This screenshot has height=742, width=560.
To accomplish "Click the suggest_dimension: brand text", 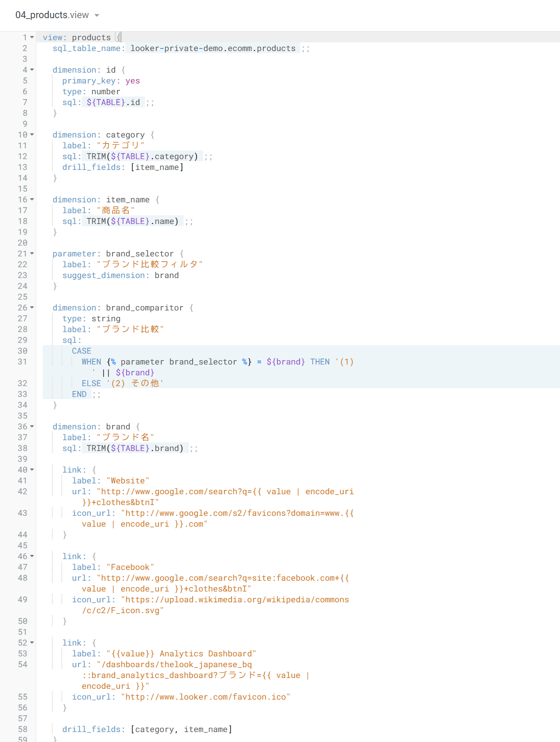I will pos(121,275).
